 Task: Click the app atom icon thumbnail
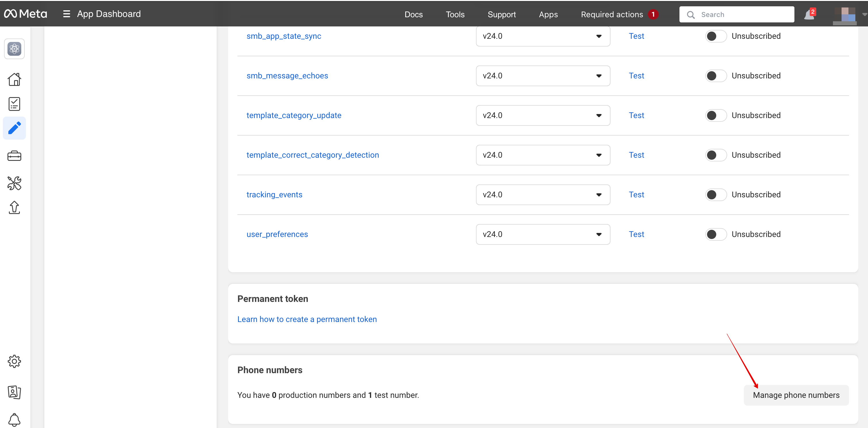pyautogui.click(x=14, y=49)
